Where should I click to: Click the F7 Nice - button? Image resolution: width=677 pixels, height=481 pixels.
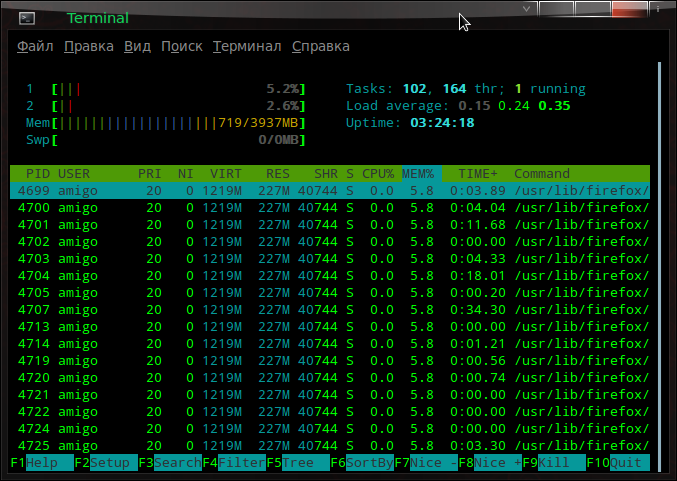426,462
